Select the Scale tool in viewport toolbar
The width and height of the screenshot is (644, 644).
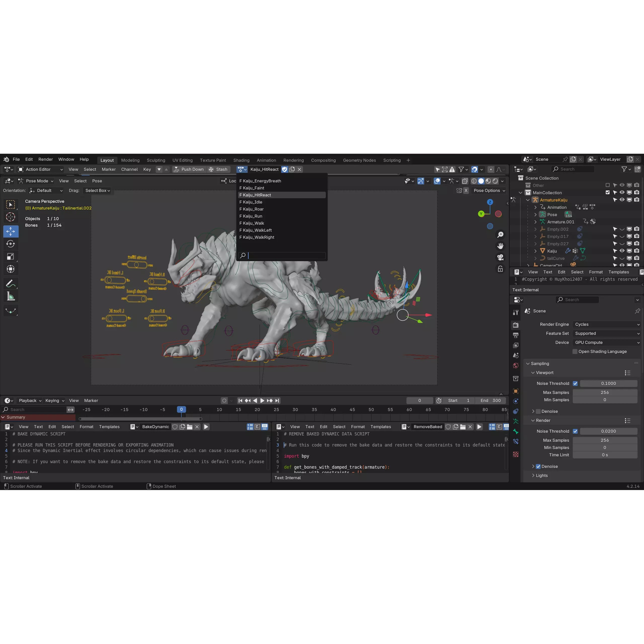point(11,256)
